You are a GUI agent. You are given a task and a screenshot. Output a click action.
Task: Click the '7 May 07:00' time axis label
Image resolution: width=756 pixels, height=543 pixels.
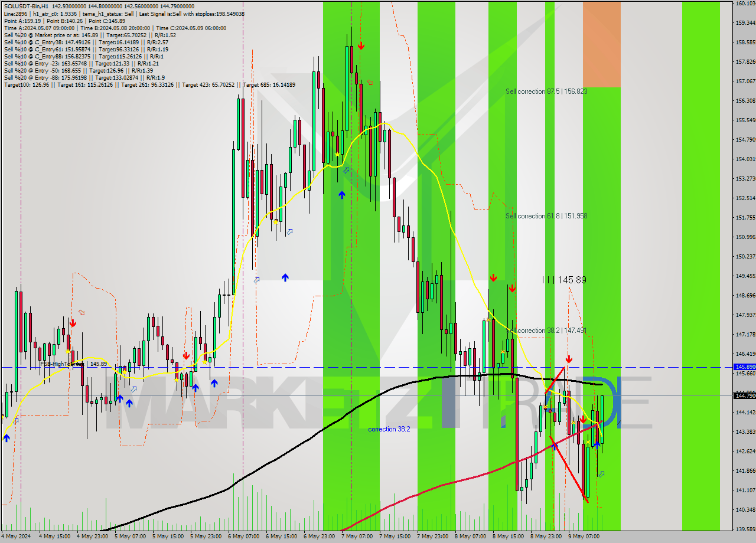point(356,537)
